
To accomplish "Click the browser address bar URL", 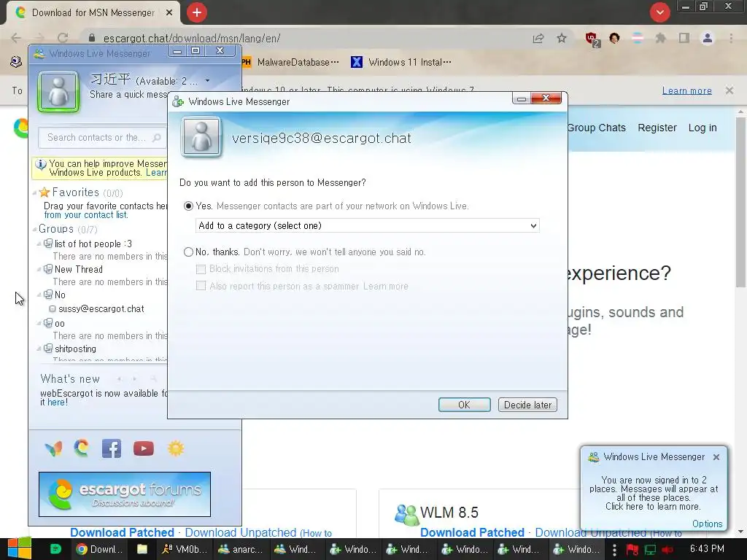I will coord(192,39).
